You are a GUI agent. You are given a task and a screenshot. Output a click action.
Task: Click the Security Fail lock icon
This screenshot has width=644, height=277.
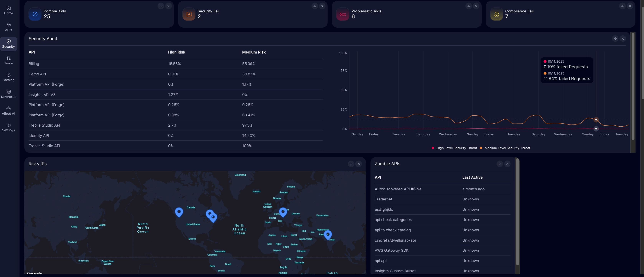tap(189, 14)
